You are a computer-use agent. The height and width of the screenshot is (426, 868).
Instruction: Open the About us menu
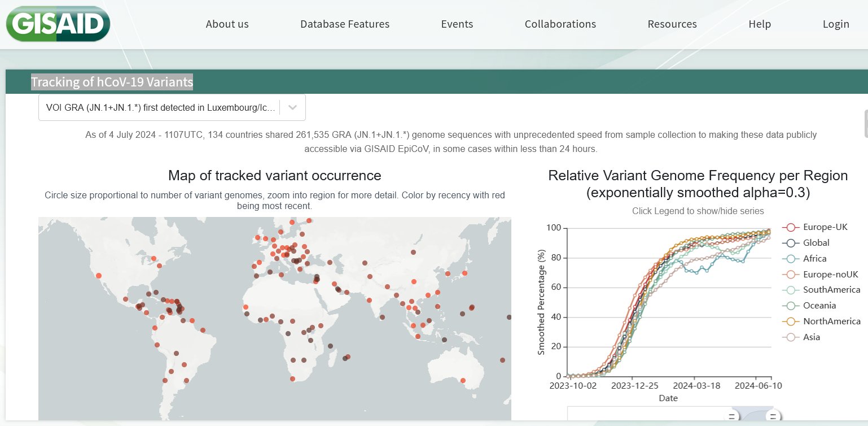[227, 24]
